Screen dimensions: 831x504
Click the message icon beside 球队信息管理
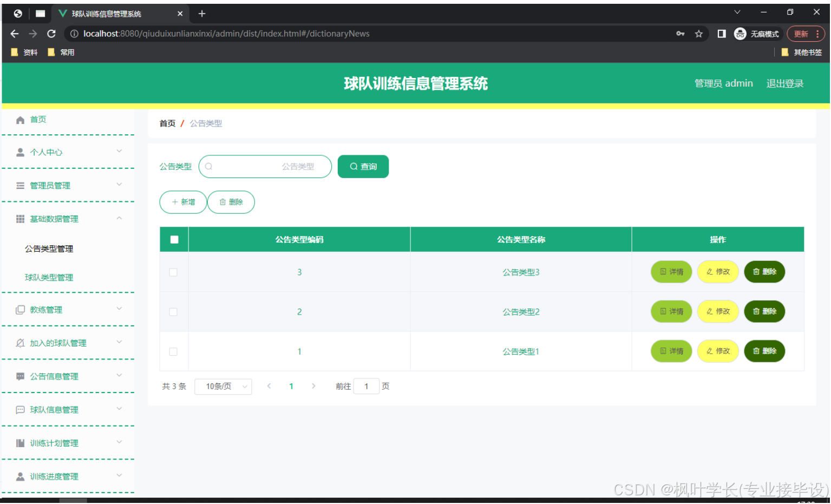(x=20, y=410)
